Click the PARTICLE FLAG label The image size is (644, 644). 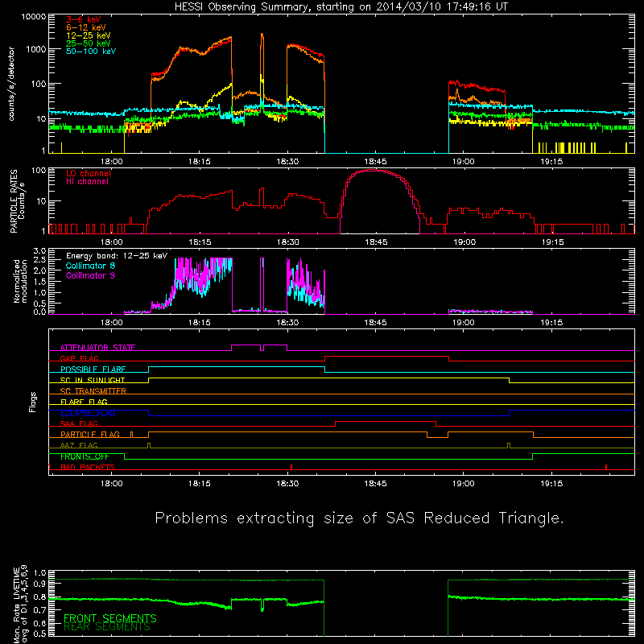coord(90,435)
